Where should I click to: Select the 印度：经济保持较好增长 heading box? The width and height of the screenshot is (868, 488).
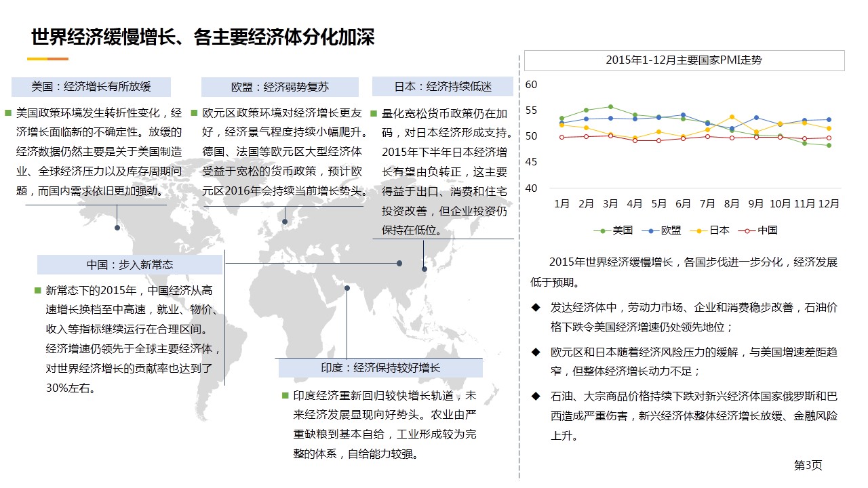380,367
